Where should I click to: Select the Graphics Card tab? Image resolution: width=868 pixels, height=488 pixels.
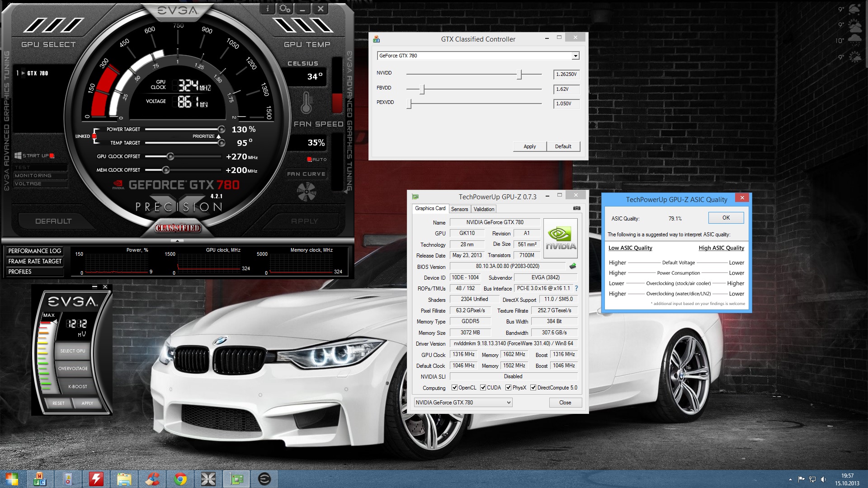coord(430,208)
